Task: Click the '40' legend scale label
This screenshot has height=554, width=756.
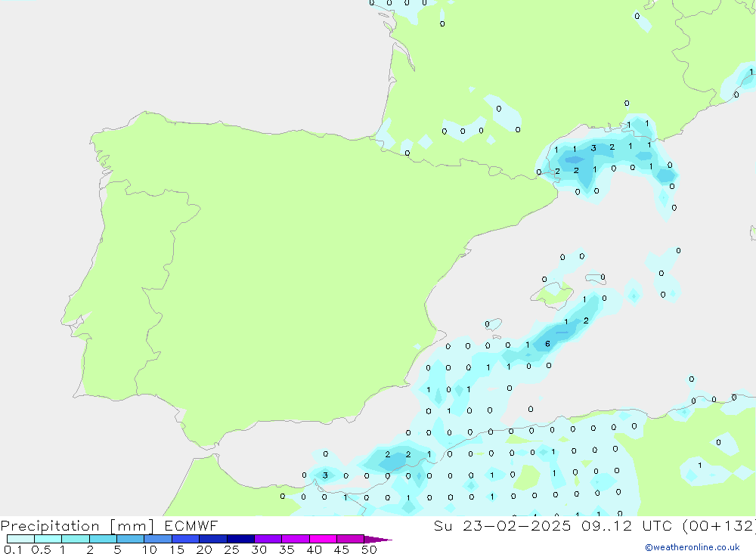Action: pyautogui.click(x=314, y=549)
